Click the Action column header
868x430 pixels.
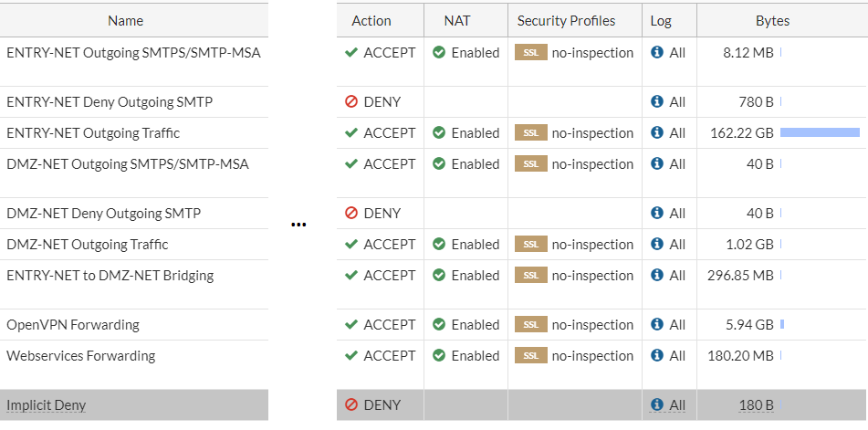pyautogui.click(x=371, y=21)
